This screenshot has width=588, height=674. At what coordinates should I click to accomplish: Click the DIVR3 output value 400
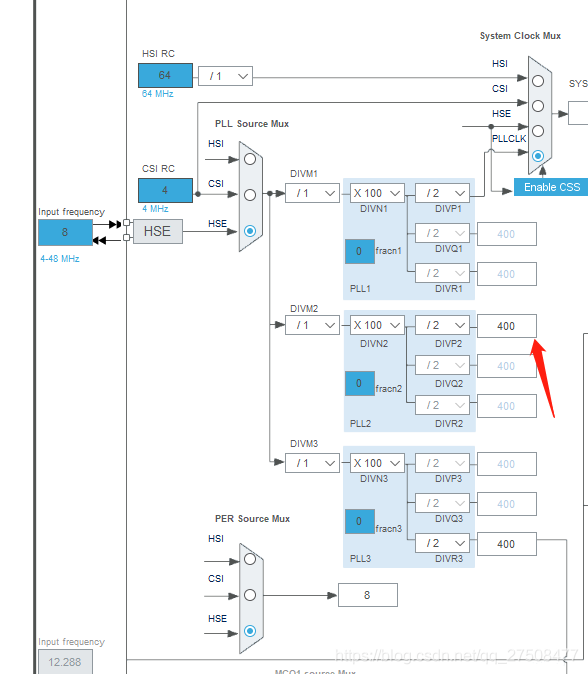click(507, 544)
